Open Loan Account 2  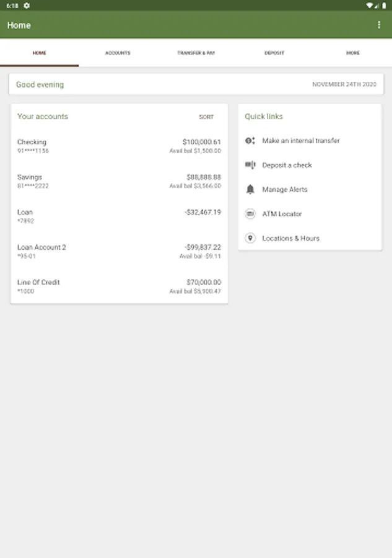[119, 251]
